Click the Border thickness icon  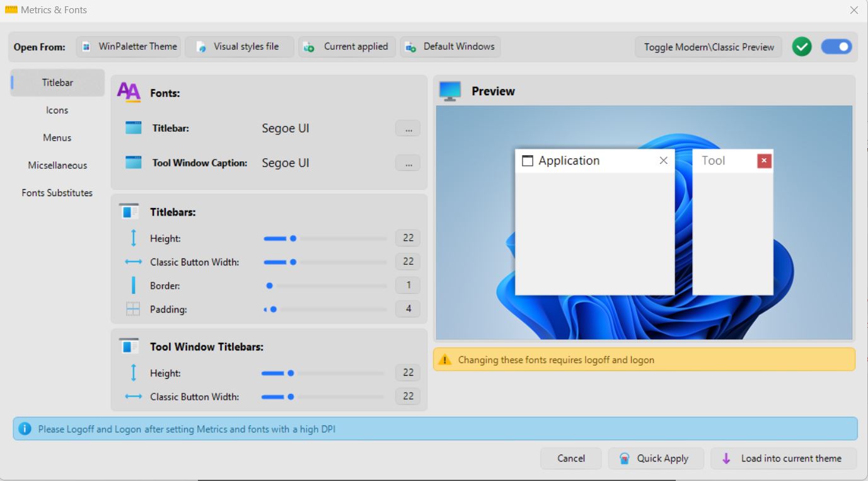point(133,286)
